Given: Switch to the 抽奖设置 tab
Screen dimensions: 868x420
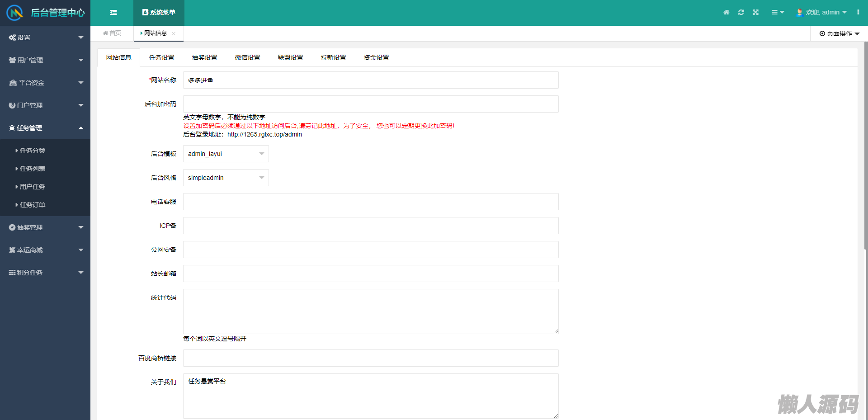Looking at the screenshot, I should (204, 57).
